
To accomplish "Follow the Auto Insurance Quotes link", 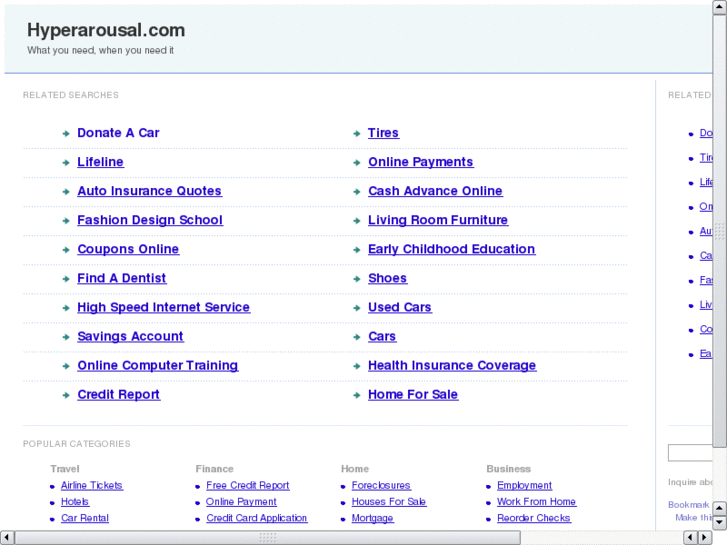I will coord(149,191).
